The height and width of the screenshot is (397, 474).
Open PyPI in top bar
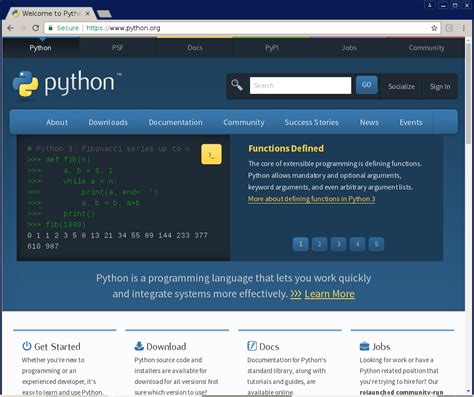pos(272,48)
